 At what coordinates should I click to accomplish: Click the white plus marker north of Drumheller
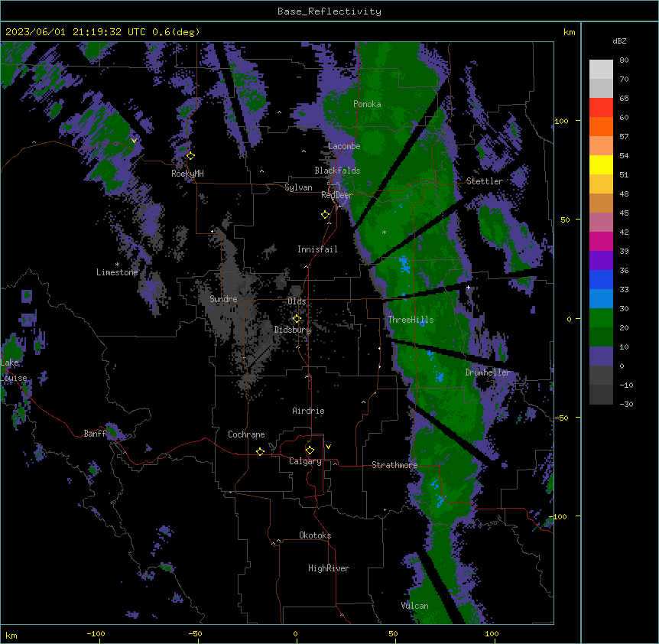coord(468,288)
